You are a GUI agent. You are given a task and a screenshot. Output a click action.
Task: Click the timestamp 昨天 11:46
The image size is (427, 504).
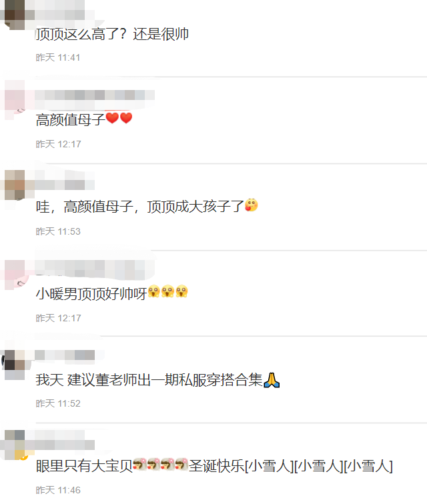tap(58, 490)
